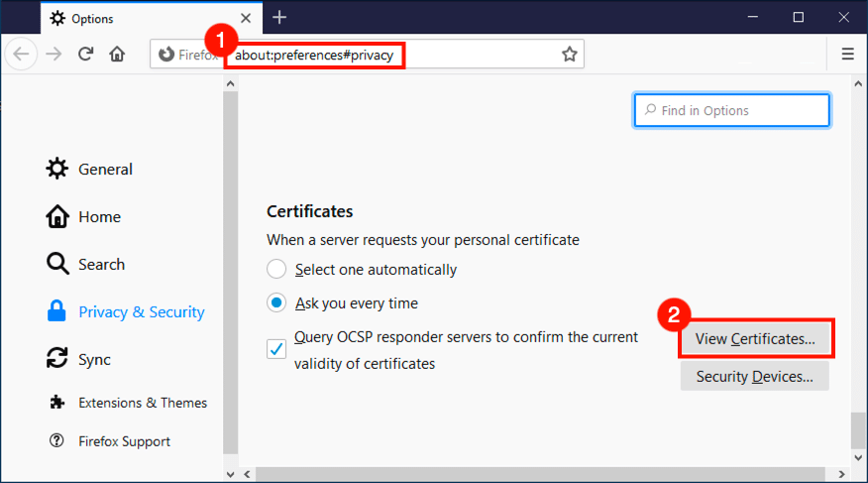Open Extensions & Themes link
868x483 pixels.
click(x=142, y=403)
